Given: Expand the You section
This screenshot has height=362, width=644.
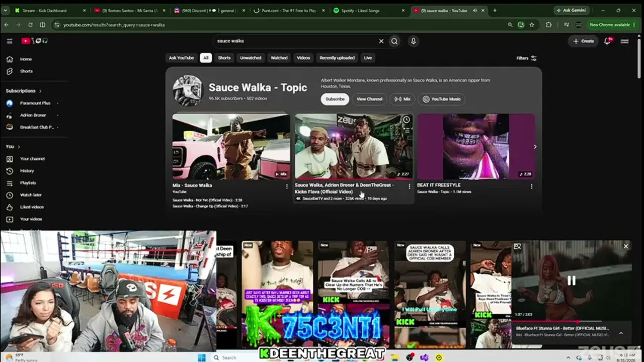Looking at the screenshot, I should click(13, 147).
